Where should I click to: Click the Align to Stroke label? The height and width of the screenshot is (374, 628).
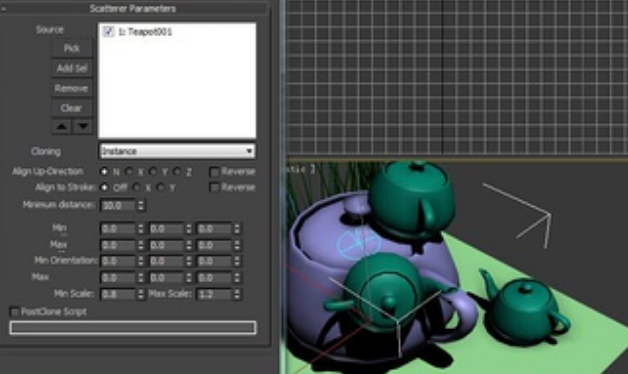[x=65, y=187]
